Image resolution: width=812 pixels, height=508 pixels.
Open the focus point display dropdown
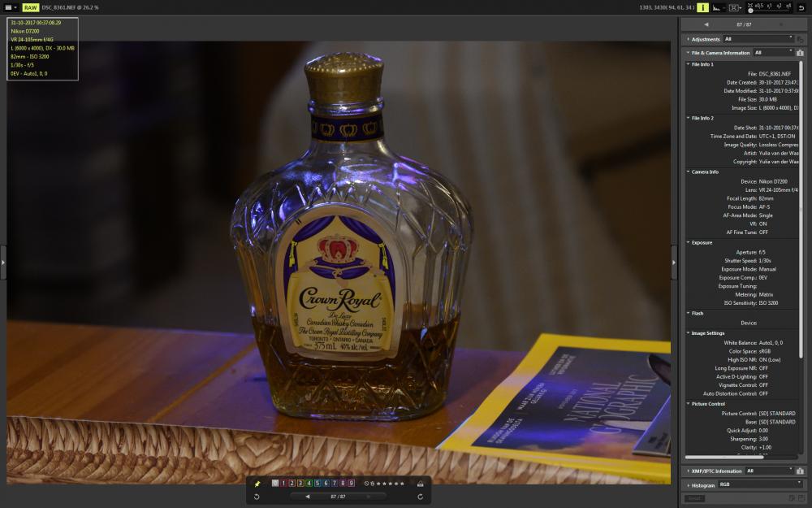(x=736, y=8)
